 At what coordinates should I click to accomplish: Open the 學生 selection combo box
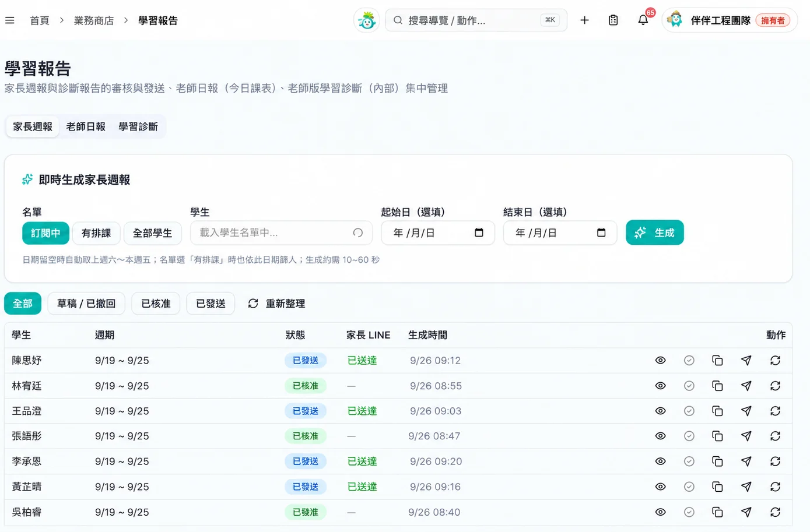tap(281, 233)
